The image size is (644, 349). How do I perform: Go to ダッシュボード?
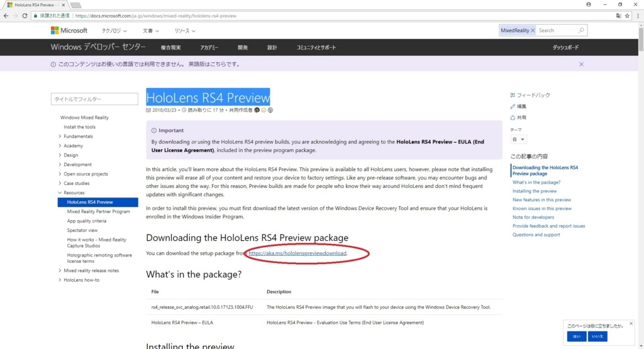pyautogui.click(x=565, y=48)
